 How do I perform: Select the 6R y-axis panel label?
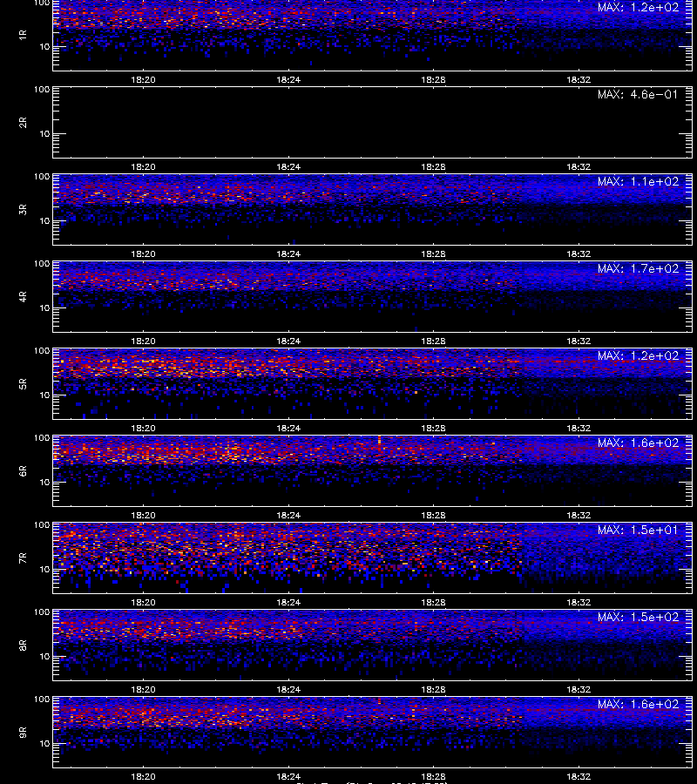coord(23,471)
